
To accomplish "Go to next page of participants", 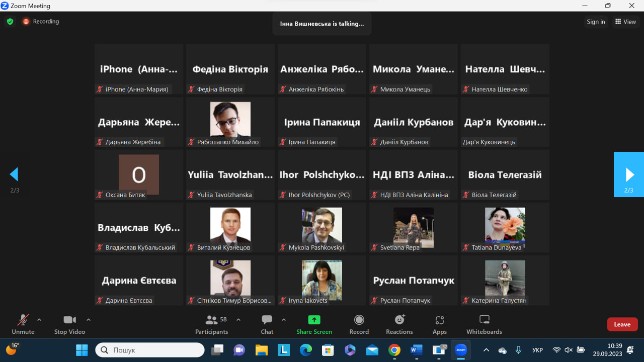I will point(629,174).
